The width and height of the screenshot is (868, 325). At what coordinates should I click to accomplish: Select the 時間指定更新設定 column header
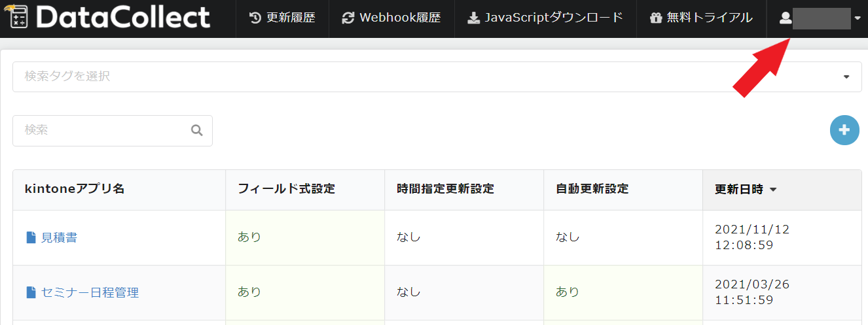(x=445, y=190)
